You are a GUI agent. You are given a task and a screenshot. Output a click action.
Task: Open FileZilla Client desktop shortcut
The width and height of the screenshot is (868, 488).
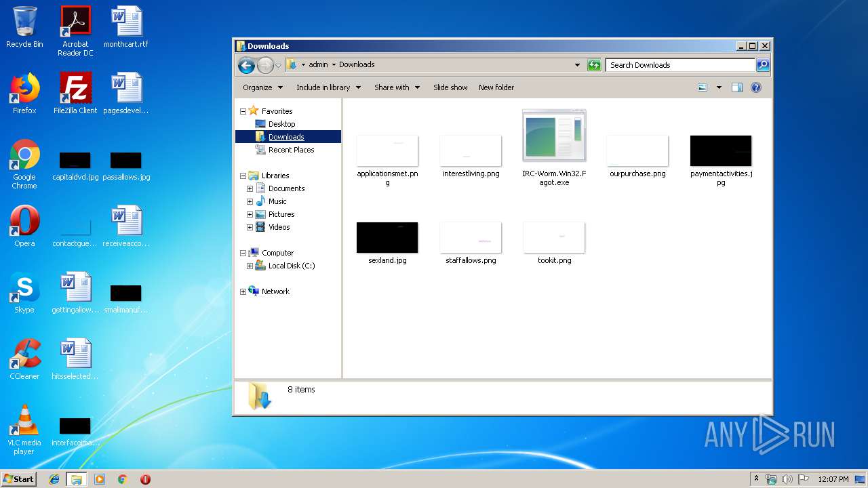75,93
